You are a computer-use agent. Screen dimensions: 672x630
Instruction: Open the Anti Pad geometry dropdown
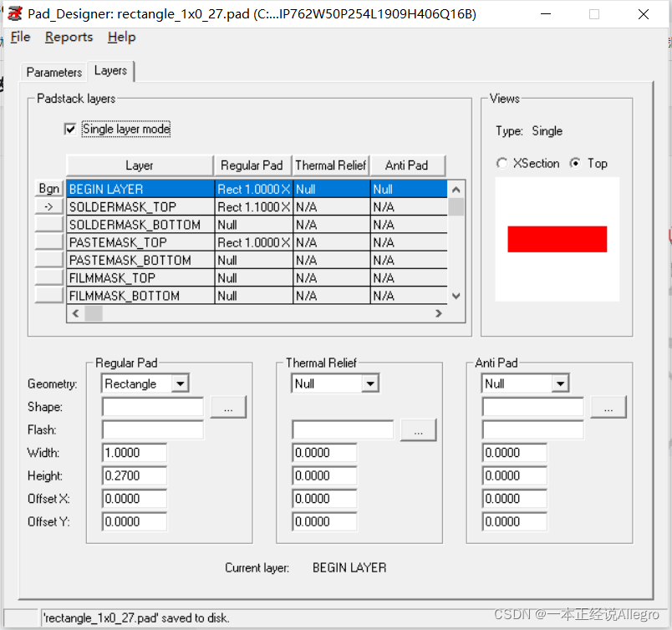[560, 384]
